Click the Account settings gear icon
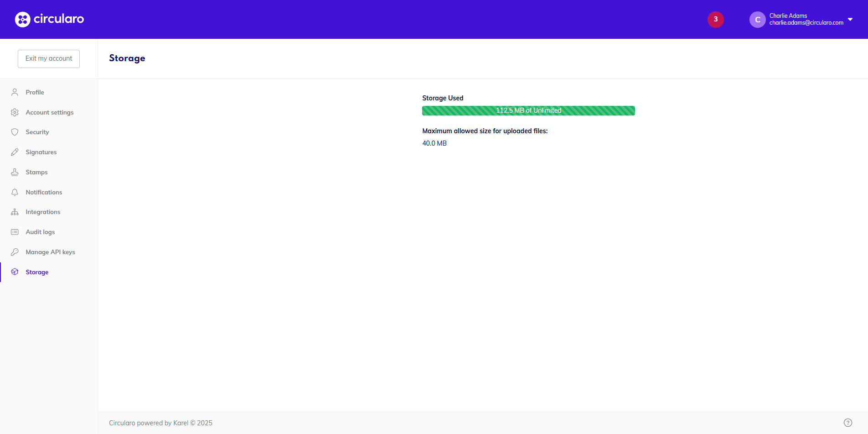The width and height of the screenshot is (868, 434). pos(15,112)
